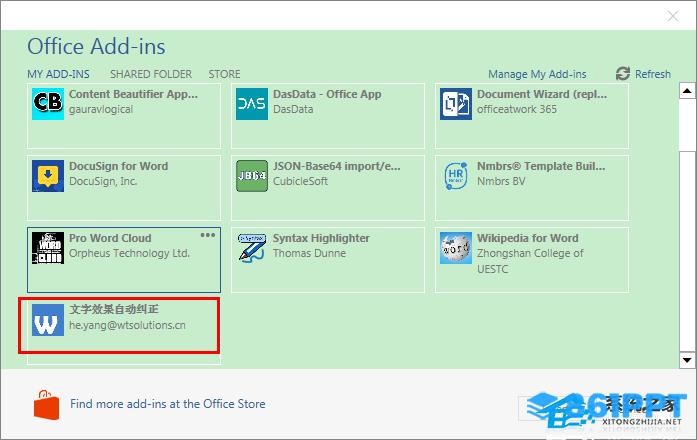Select the DasData - Office App title

point(327,94)
